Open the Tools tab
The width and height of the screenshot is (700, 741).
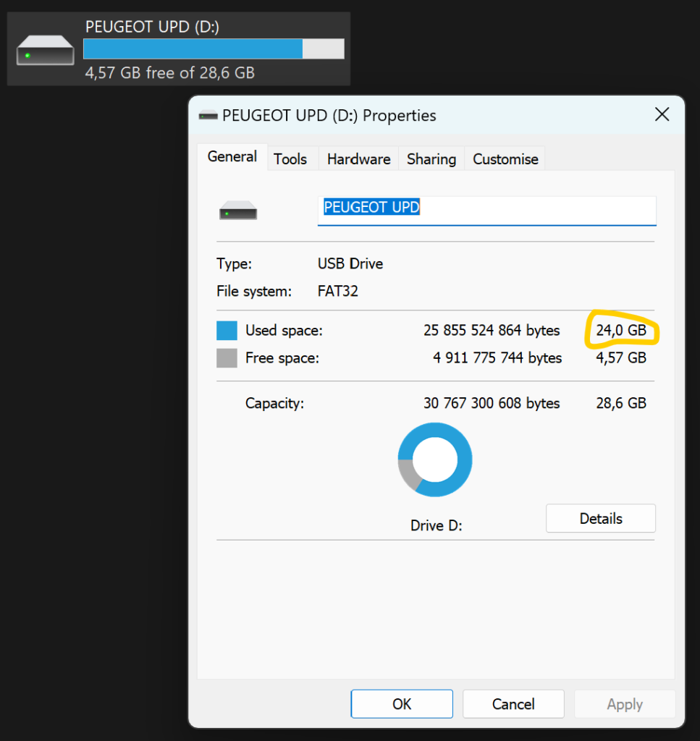pyautogui.click(x=290, y=159)
